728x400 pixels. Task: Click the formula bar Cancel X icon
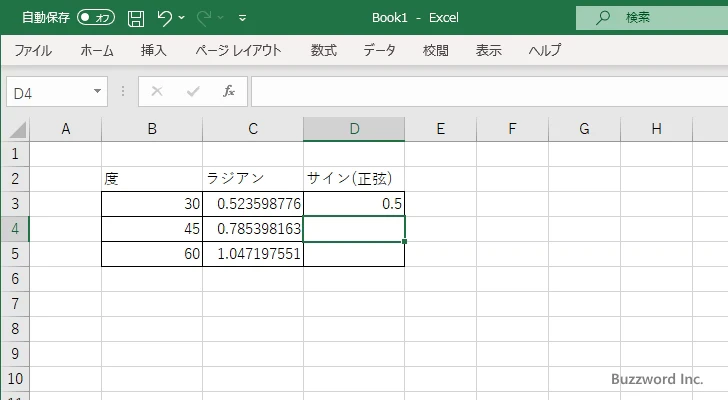click(x=156, y=91)
